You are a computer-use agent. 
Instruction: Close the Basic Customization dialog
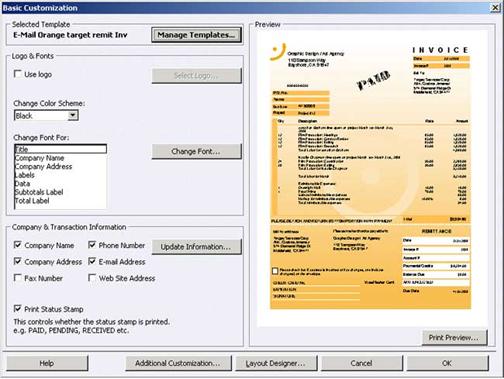495,7
